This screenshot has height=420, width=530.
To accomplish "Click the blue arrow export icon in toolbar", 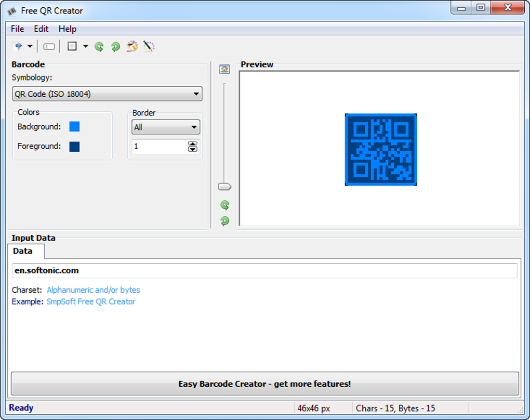I will (x=18, y=46).
